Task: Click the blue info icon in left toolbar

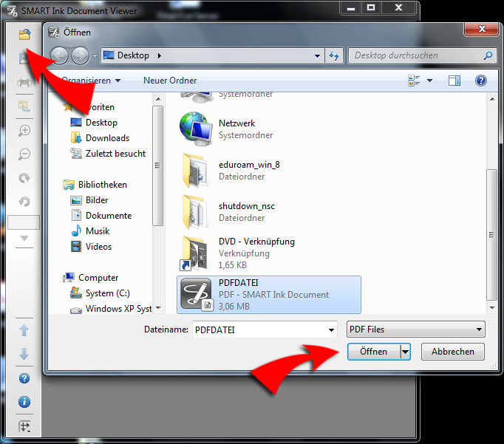Action: [x=24, y=402]
